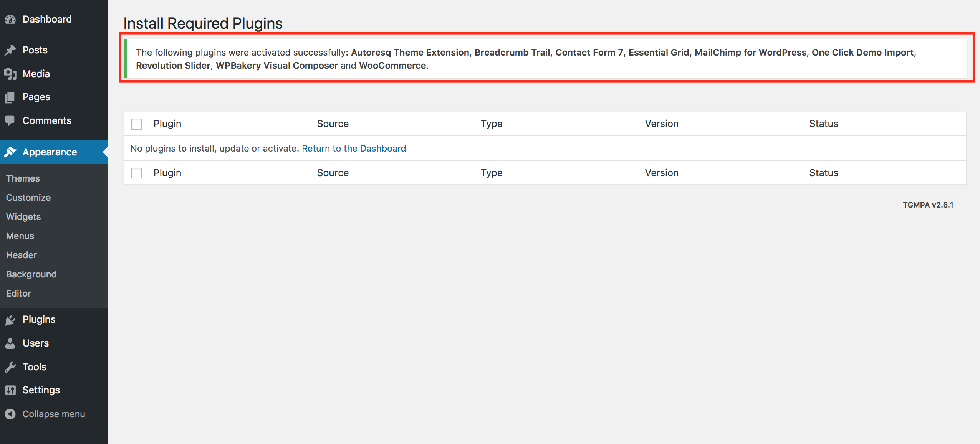Click the TGMPA v2.6.1 version text
980x444 pixels.
coord(928,205)
